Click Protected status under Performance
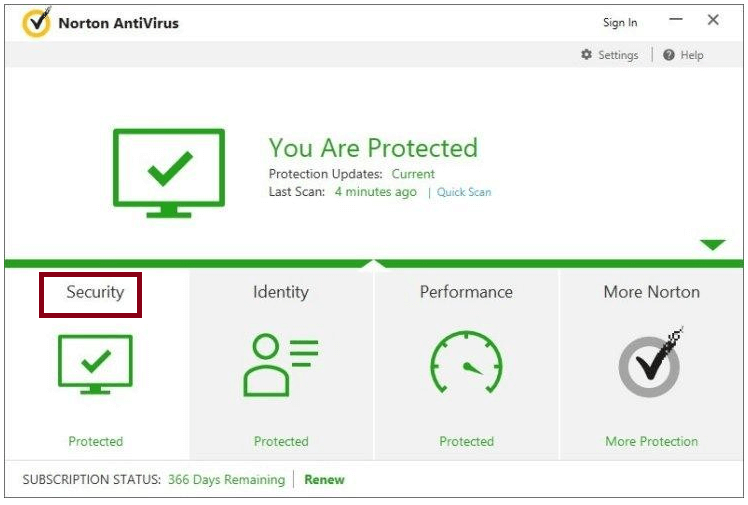The image size is (748, 505). coord(467,441)
